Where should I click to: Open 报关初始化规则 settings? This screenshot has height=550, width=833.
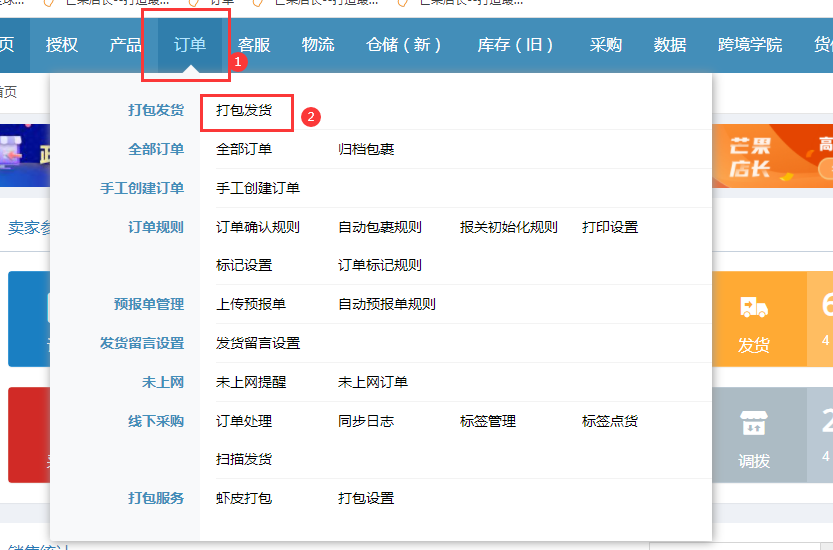point(508,227)
